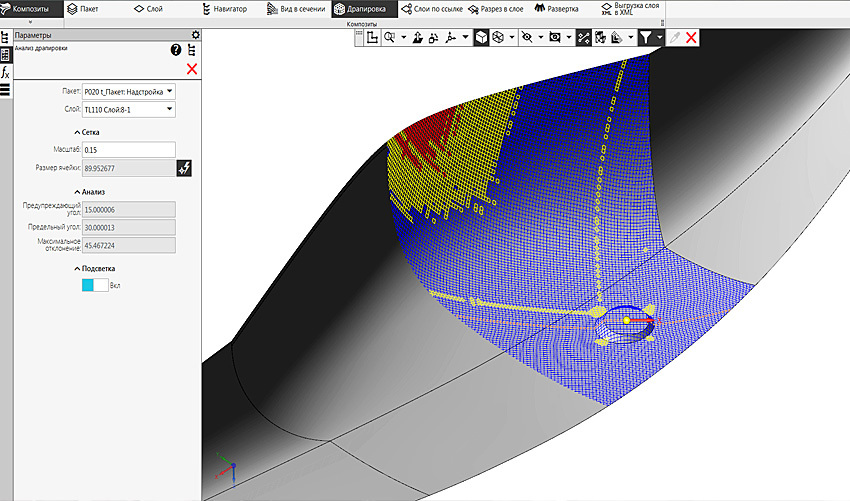Click the Масштаб input field
Viewport: 850px width, 501px height.
(x=128, y=149)
